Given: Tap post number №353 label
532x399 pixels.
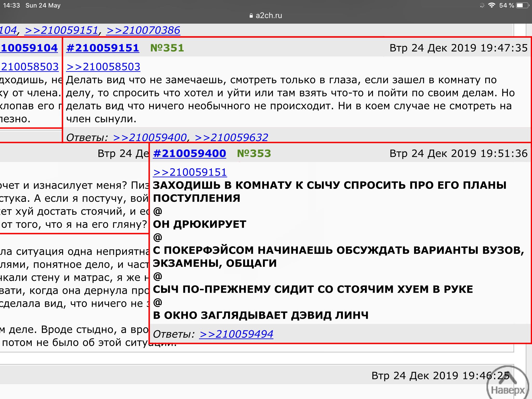Looking at the screenshot, I should pyautogui.click(x=254, y=154).
